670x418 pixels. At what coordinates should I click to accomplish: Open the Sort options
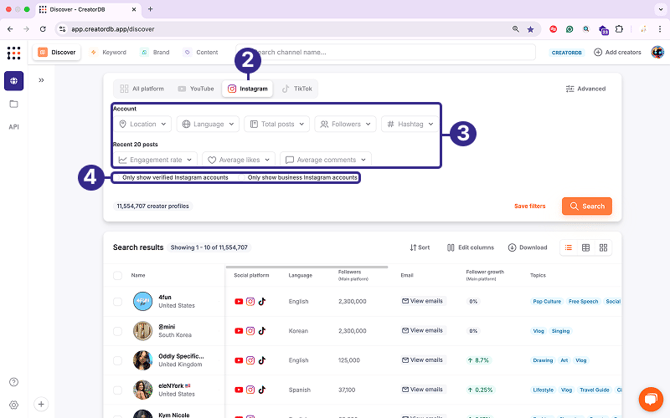pyautogui.click(x=420, y=247)
